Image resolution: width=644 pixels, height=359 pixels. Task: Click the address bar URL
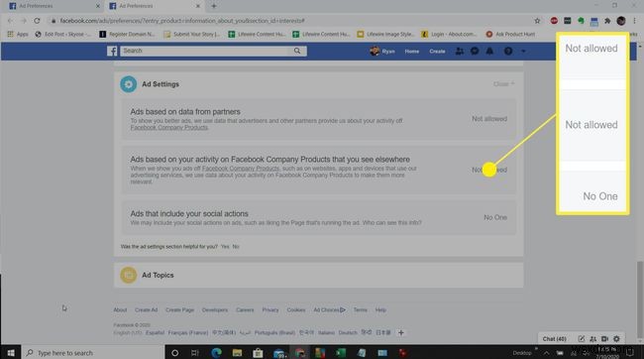tap(182, 21)
